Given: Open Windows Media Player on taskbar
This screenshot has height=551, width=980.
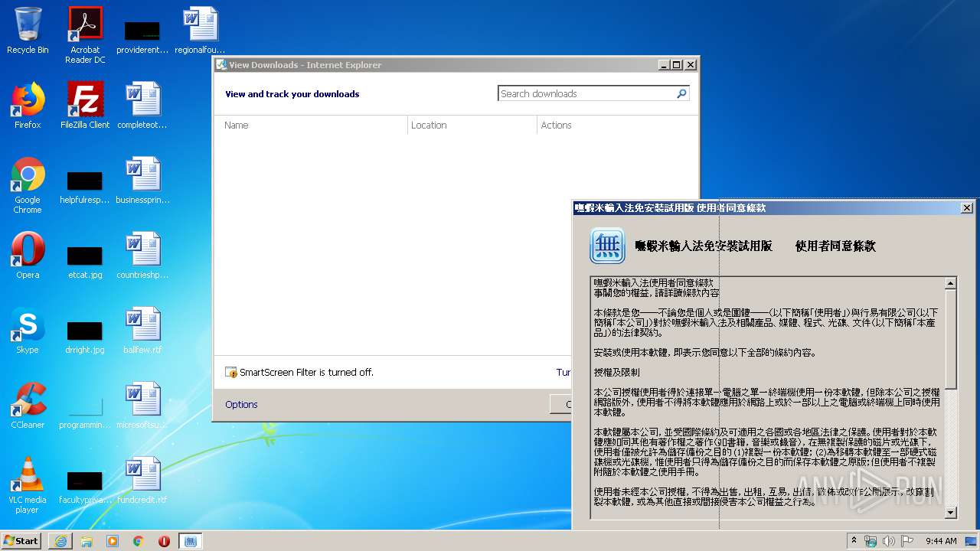Looking at the screenshot, I should point(113,541).
